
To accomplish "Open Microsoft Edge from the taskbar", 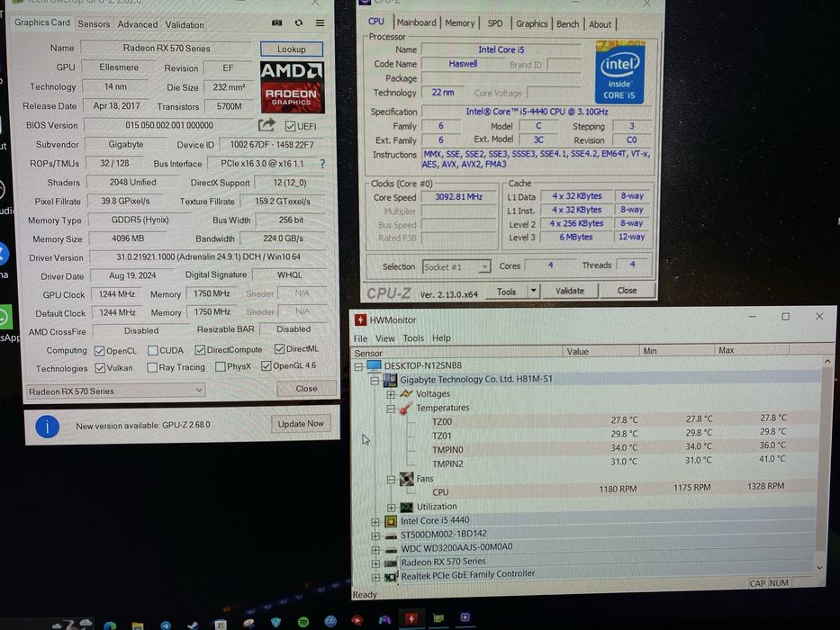I will tap(110, 625).
